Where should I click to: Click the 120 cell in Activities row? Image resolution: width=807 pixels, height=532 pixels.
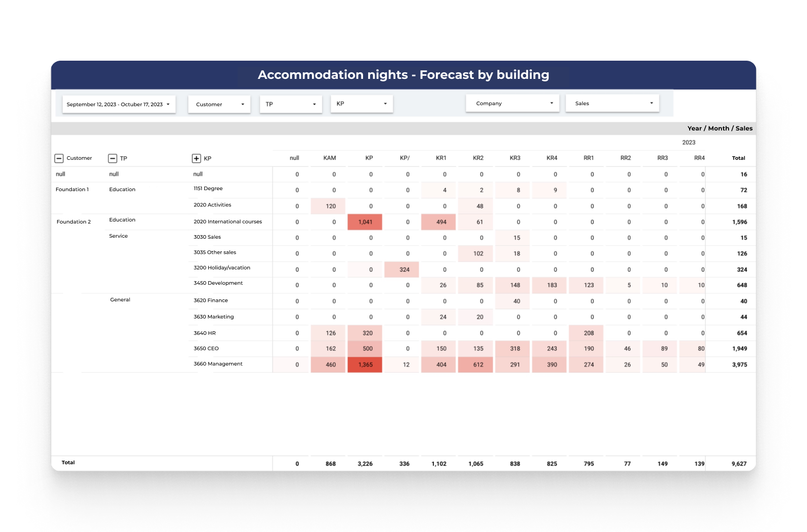tap(328, 206)
